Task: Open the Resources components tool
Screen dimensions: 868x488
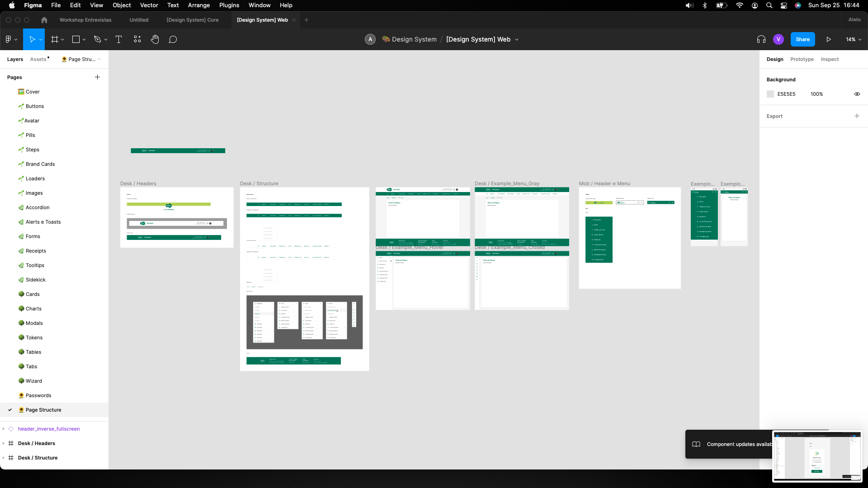Action: [137, 39]
